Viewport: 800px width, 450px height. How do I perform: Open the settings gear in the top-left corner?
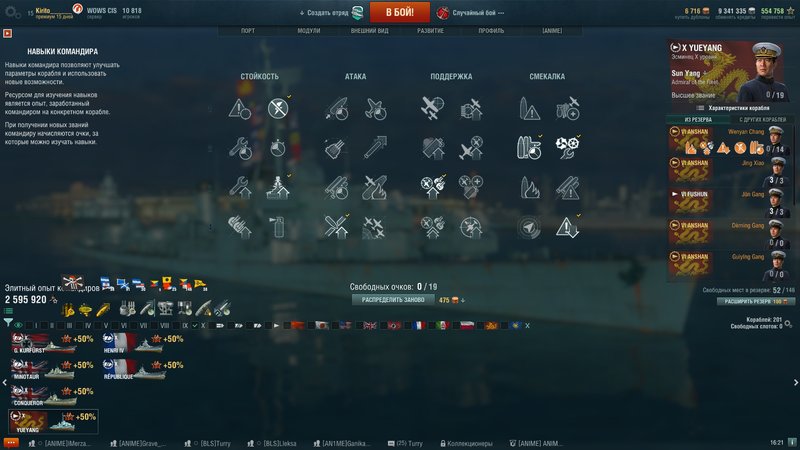pyautogui.click(x=12, y=13)
